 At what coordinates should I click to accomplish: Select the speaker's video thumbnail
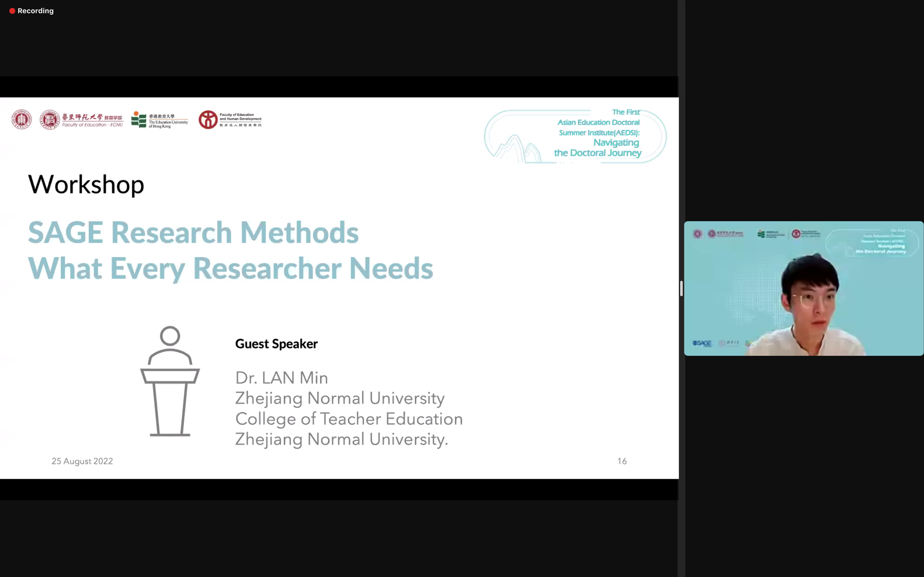click(x=803, y=288)
